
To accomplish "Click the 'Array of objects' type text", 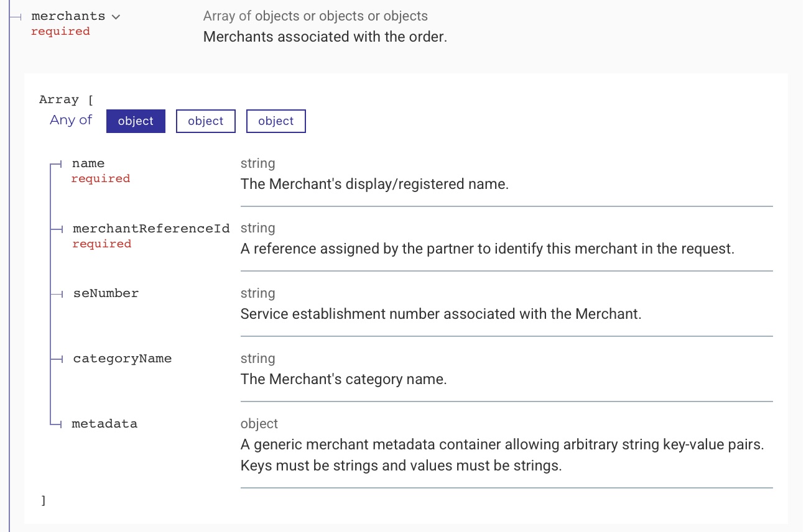I will 315,16.
